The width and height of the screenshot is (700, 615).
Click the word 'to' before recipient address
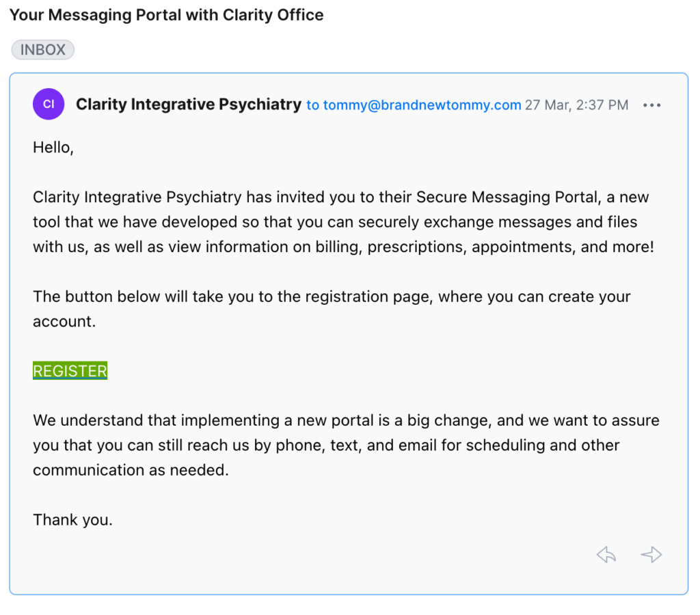(x=312, y=105)
